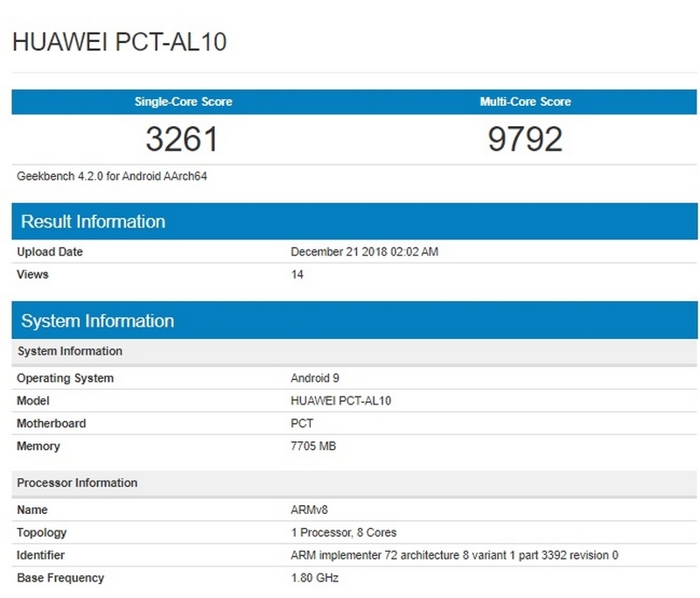Select the PCT motherboard value
Image resolution: width=700 pixels, height=598 pixels.
pyautogui.click(x=302, y=424)
